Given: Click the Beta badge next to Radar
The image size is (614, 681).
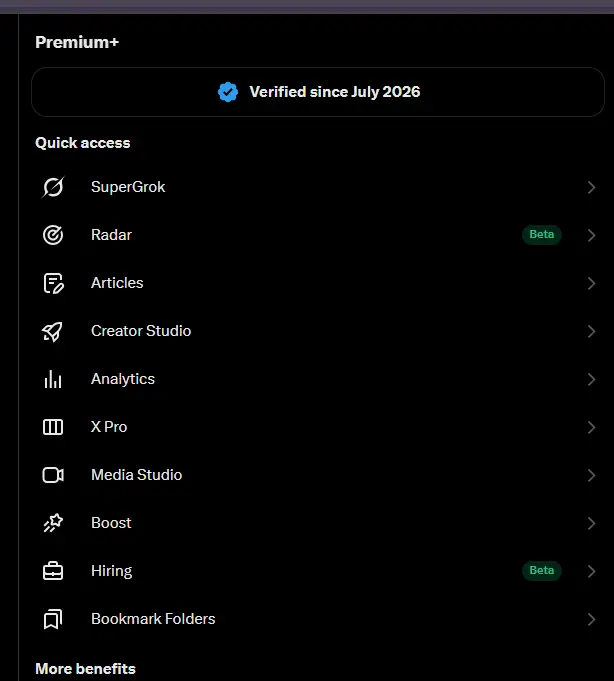Looking at the screenshot, I should click(x=541, y=235).
